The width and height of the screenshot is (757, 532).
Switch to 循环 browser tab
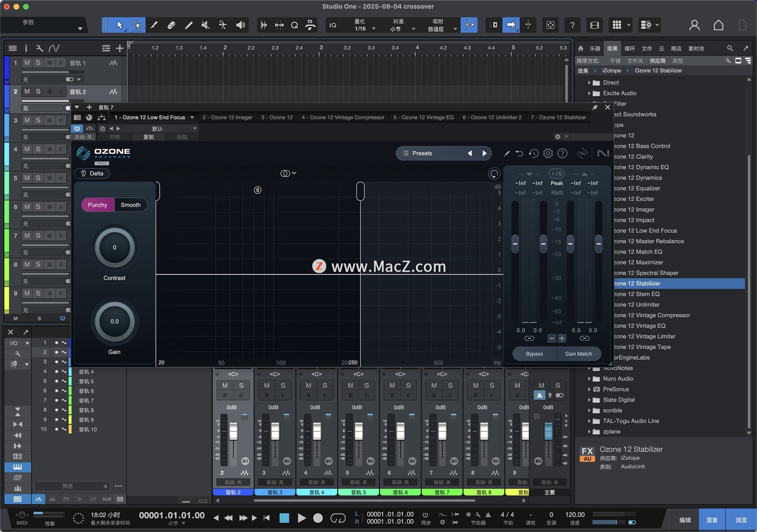click(x=629, y=48)
